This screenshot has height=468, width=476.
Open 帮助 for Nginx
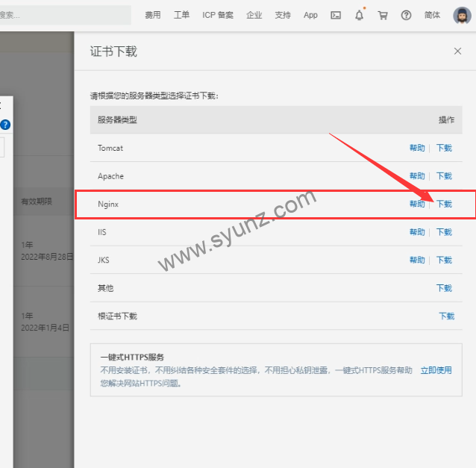click(417, 204)
